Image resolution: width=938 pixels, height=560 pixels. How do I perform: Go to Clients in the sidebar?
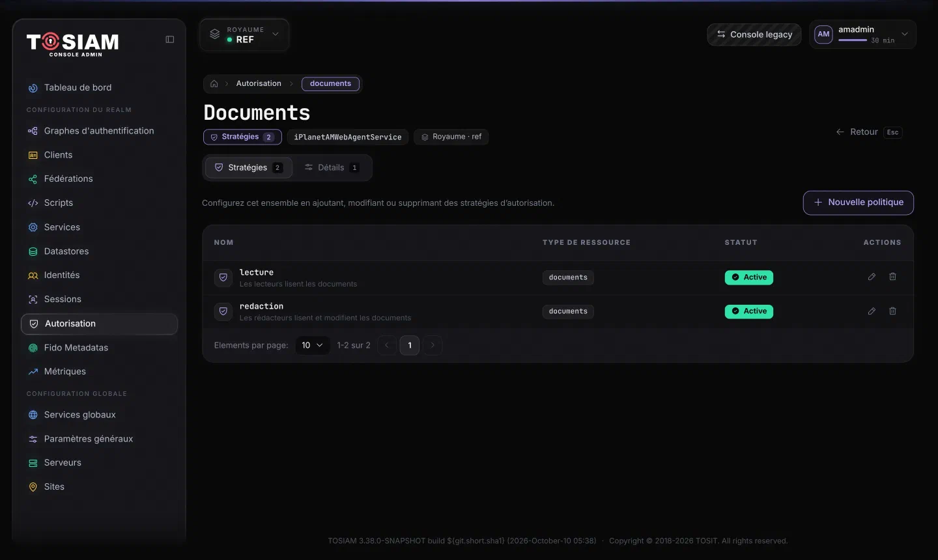(99, 155)
